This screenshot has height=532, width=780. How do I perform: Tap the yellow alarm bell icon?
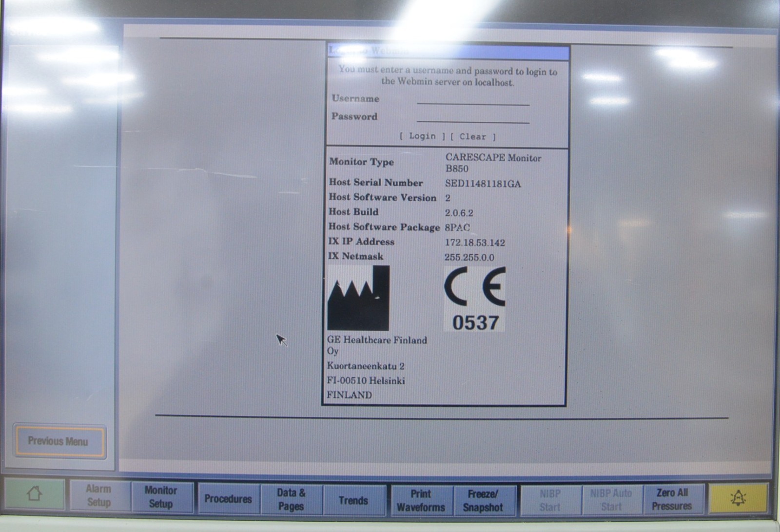pyautogui.click(x=738, y=498)
